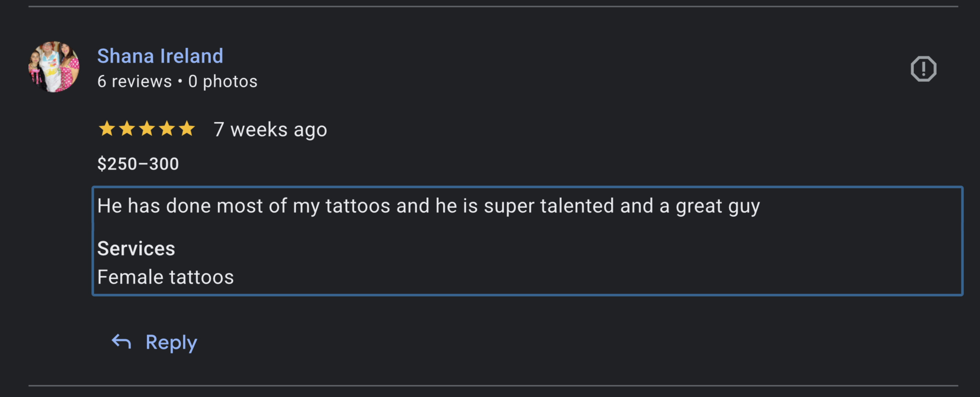Open Shana Ireland's reviewer profile link
This screenshot has height=397, width=980.
tap(160, 56)
